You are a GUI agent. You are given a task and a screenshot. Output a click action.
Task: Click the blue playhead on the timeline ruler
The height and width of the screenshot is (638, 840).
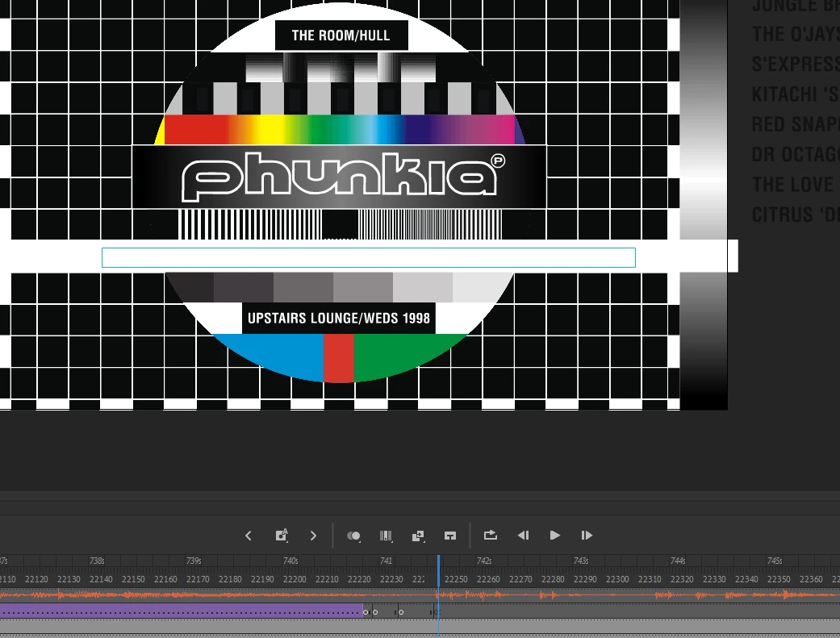tap(439, 570)
